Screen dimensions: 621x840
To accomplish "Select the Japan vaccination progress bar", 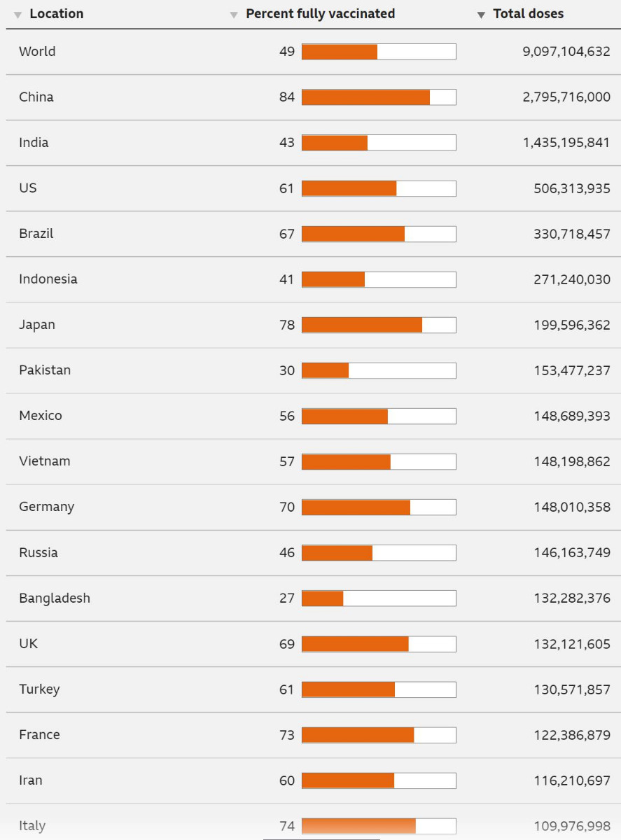I will (x=379, y=325).
